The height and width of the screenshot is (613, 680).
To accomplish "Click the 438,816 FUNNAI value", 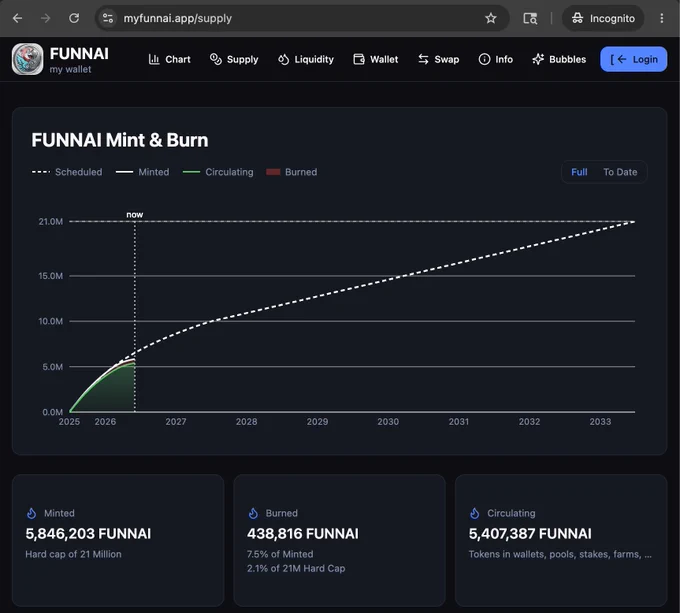I will point(303,534).
